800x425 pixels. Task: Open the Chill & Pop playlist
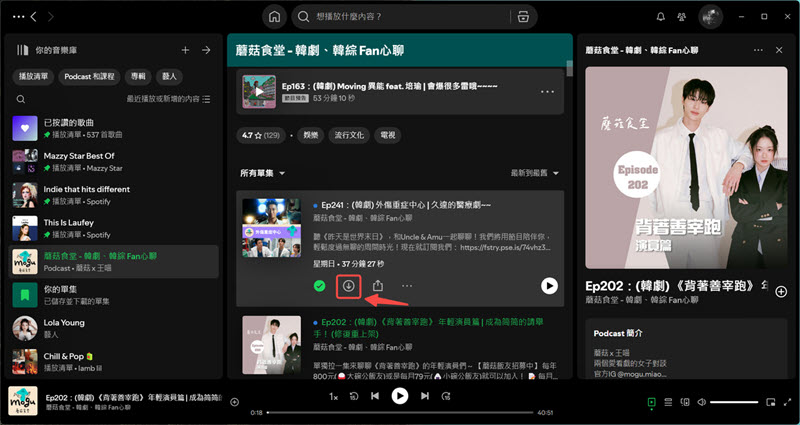pyautogui.click(x=114, y=361)
